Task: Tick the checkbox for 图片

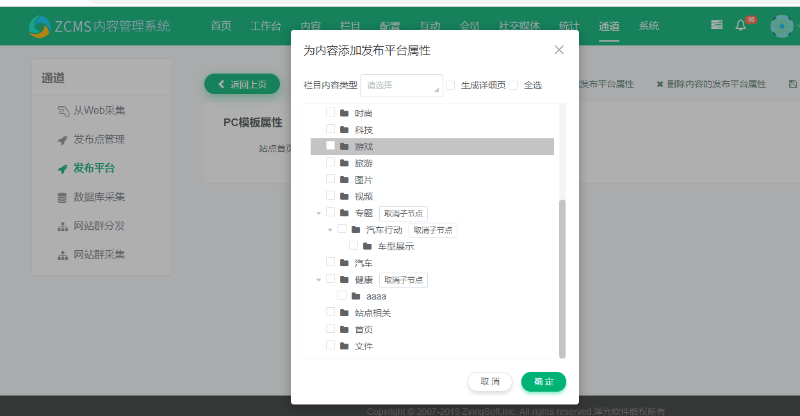Action: 331,179
